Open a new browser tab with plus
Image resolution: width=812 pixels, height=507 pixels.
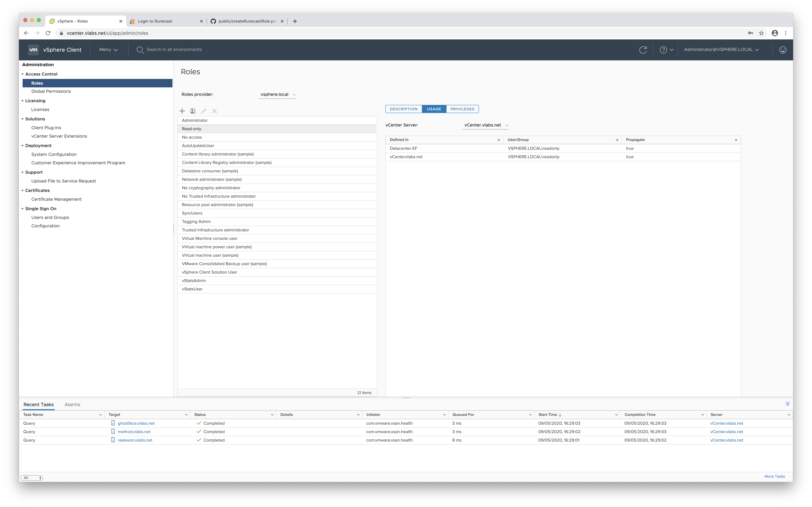click(295, 21)
